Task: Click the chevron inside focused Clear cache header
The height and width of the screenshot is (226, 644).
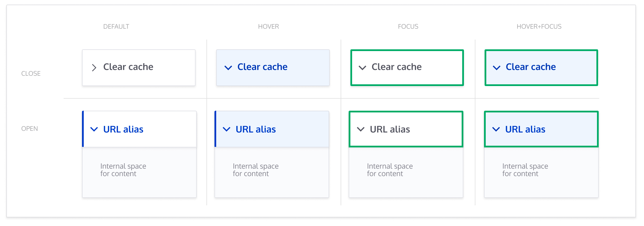Action: tap(362, 67)
